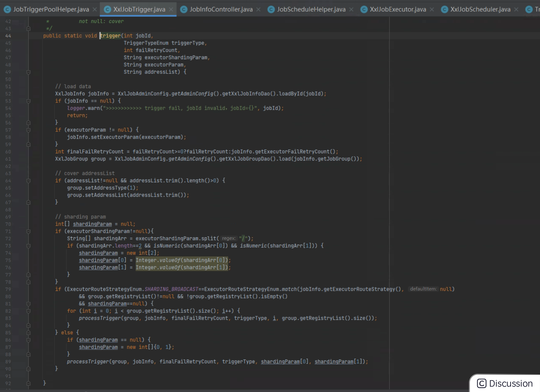Click class icon of XxlJobScheduler.java tab
Image resolution: width=540 pixels, height=392 pixels.
click(x=444, y=9)
